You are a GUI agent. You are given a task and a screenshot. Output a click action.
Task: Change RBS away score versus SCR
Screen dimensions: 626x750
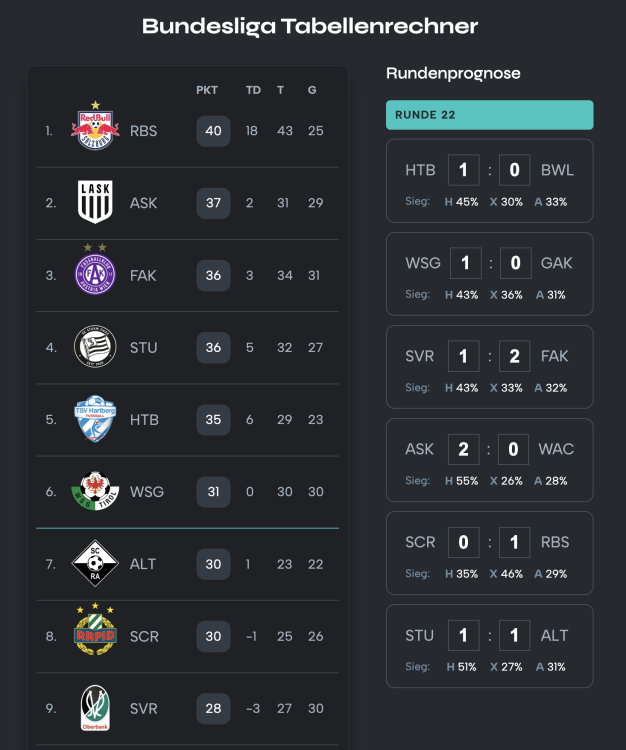point(514,542)
